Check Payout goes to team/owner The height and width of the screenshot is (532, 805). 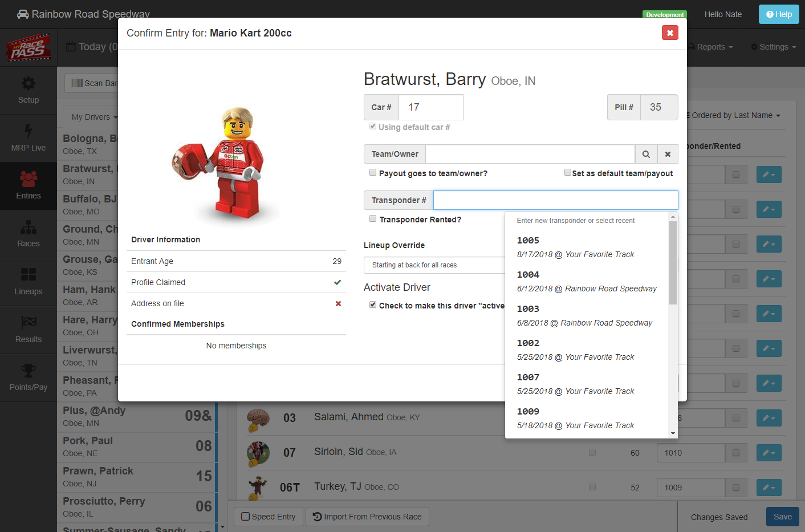pyautogui.click(x=373, y=172)
